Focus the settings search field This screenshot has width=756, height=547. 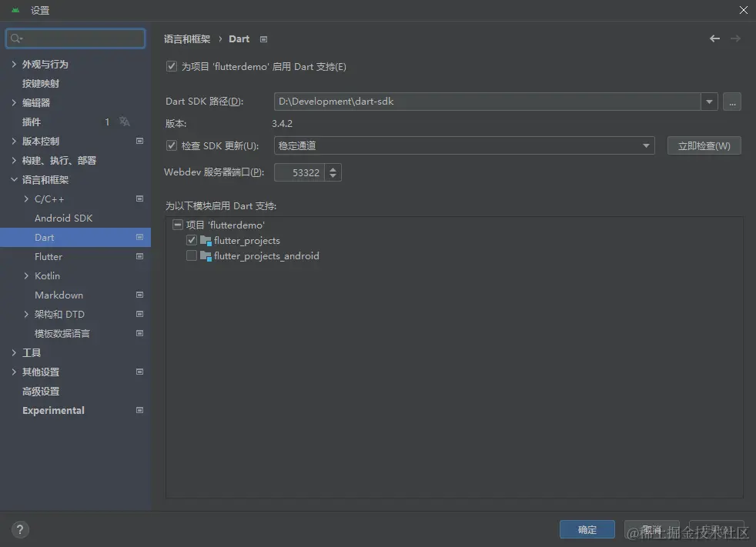pyautogui.click(x=75, y=38)
